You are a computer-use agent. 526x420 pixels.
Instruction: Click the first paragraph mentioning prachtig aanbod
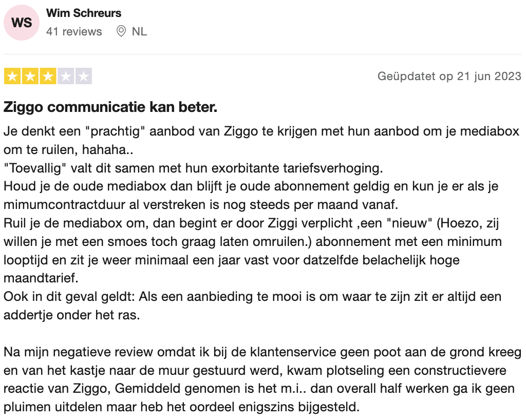coord(261,141)
